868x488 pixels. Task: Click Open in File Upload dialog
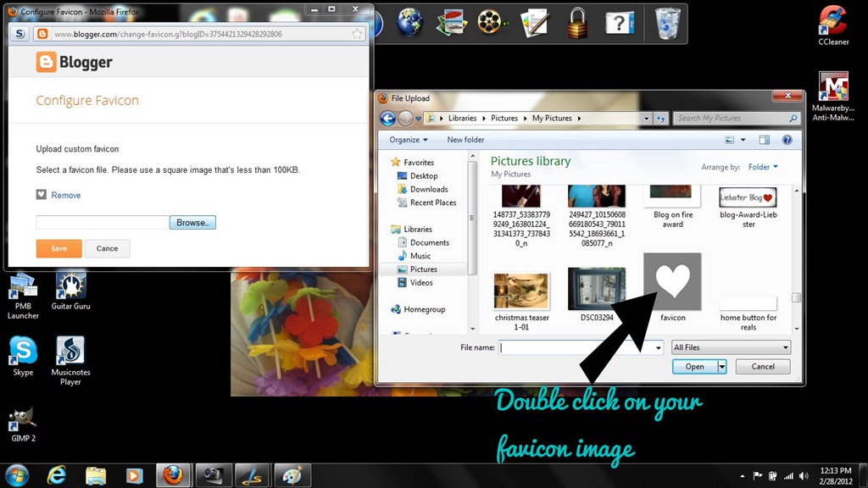(x=694, y=366)
